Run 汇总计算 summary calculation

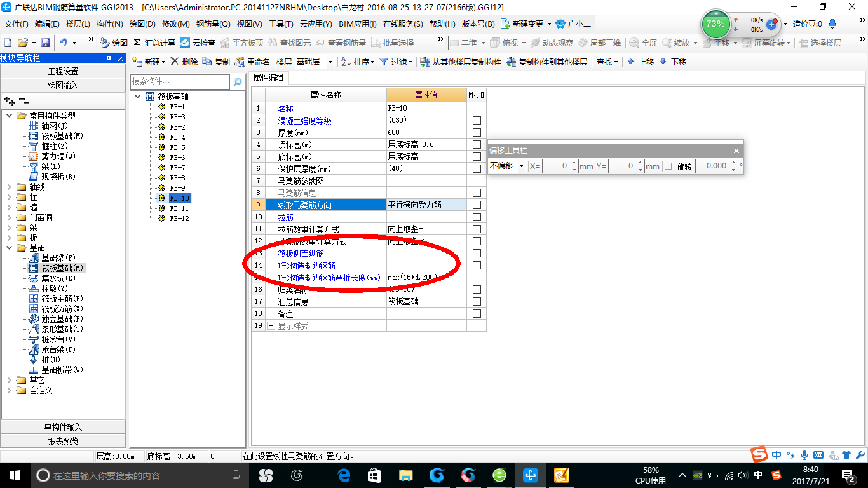click(154, 43)
